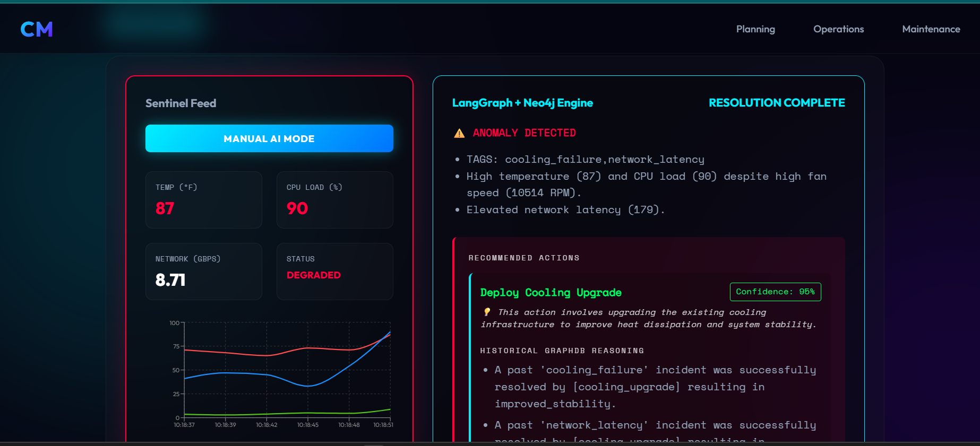Click the Deploy Cooling Upgrade action title
Screen dimensions: 980x446
click(551, 293)
